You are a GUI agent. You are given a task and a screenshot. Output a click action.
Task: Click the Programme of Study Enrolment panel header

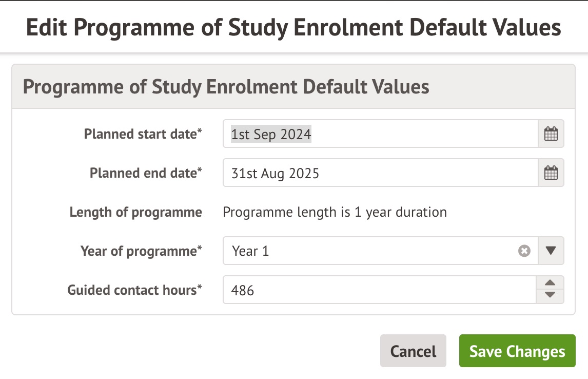(226, 86)
